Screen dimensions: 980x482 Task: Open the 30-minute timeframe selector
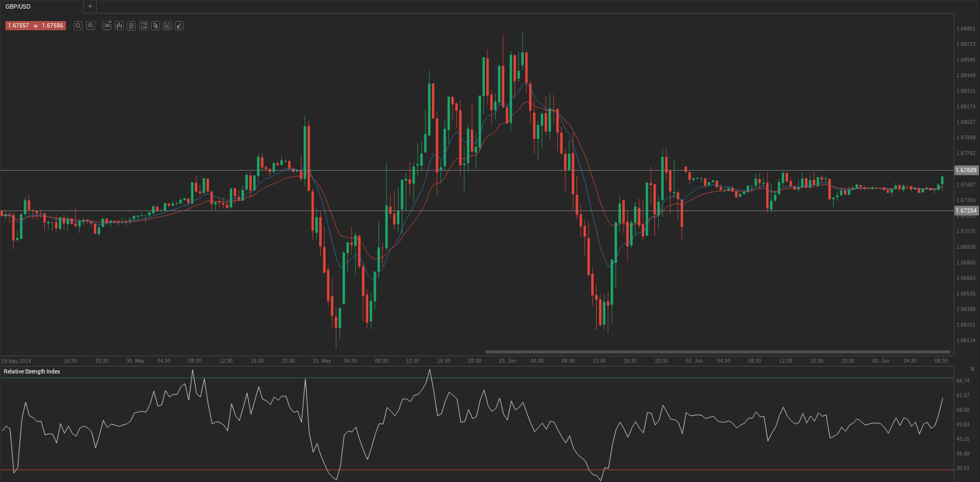pos(107,26)
